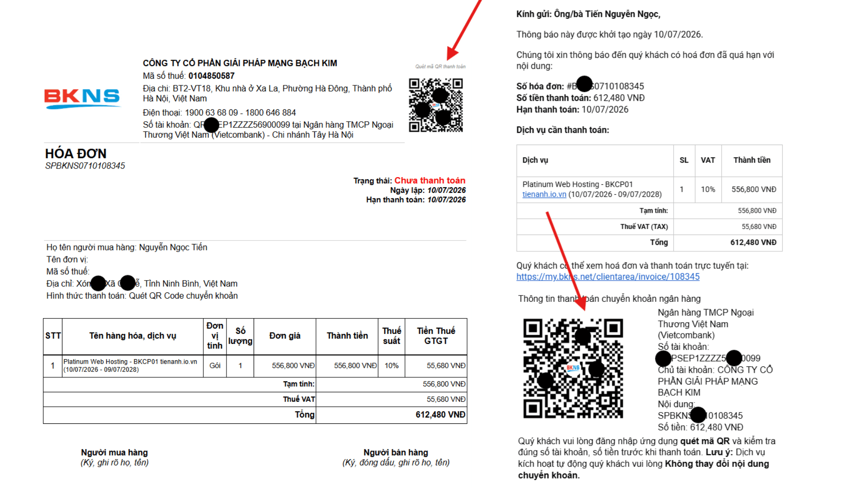Click the invoice number SPBKNS0710108345 under heading

[x=85, y=166]
